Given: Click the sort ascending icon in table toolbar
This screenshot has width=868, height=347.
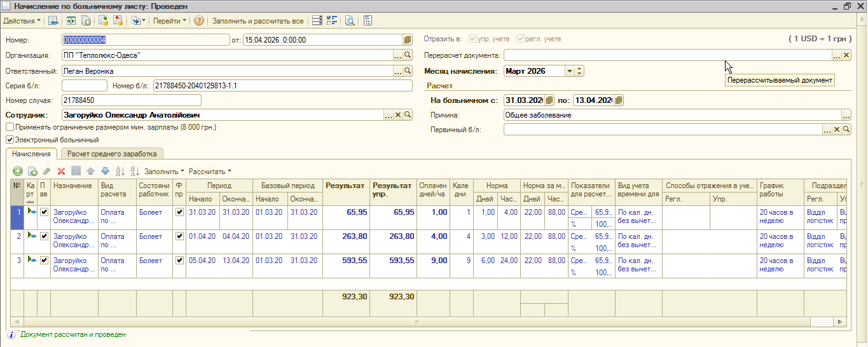Looking at the screenshot, I should pos(120,171).
